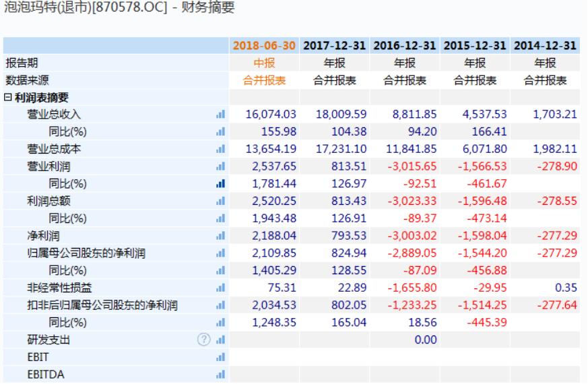The height and width of the screenshot is (384, 588).
Task: Open chart icon in the 1,405.29 同比 row
Action: pyautogui.click(x=220, y=270)
